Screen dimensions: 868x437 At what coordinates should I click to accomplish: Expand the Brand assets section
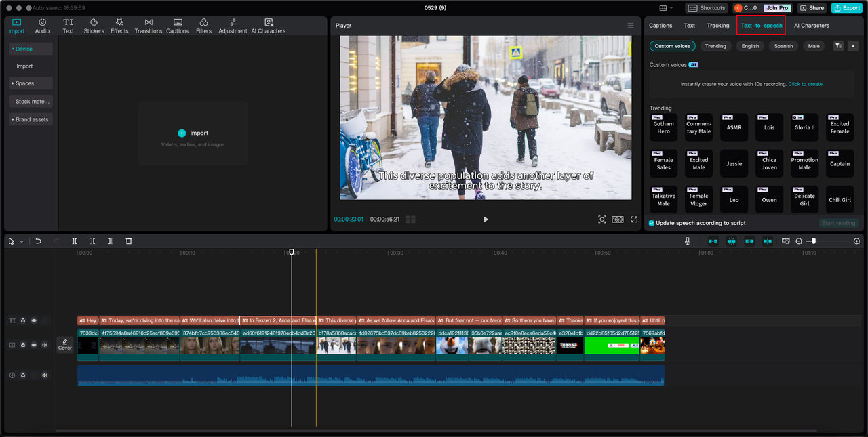(31, 119)
